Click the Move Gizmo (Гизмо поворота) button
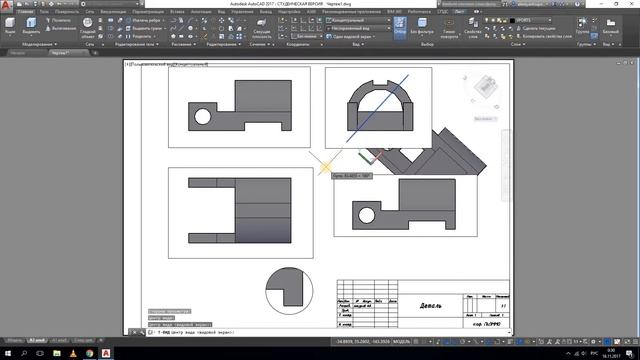640x360 pixels. tap(449, 29)
